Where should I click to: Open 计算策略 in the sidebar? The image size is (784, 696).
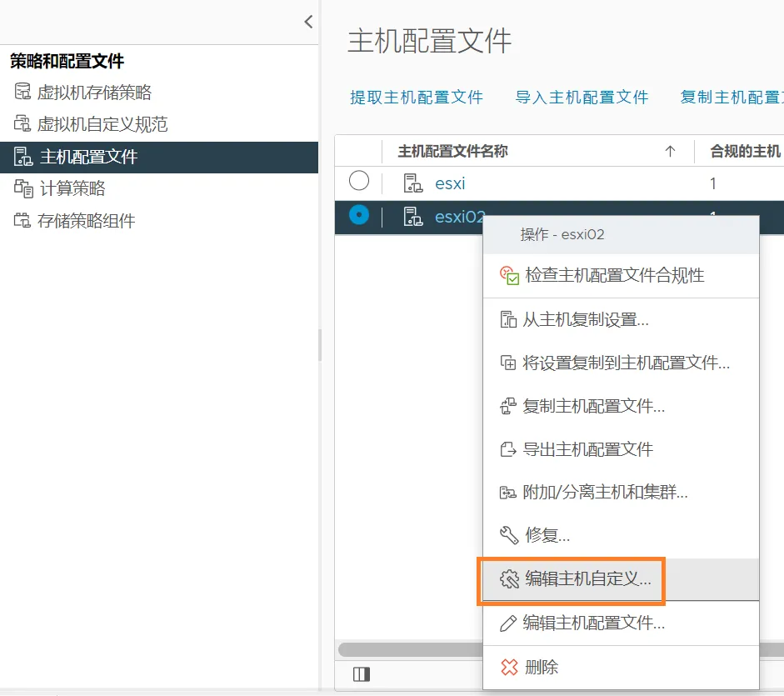[x=72, y=189]
